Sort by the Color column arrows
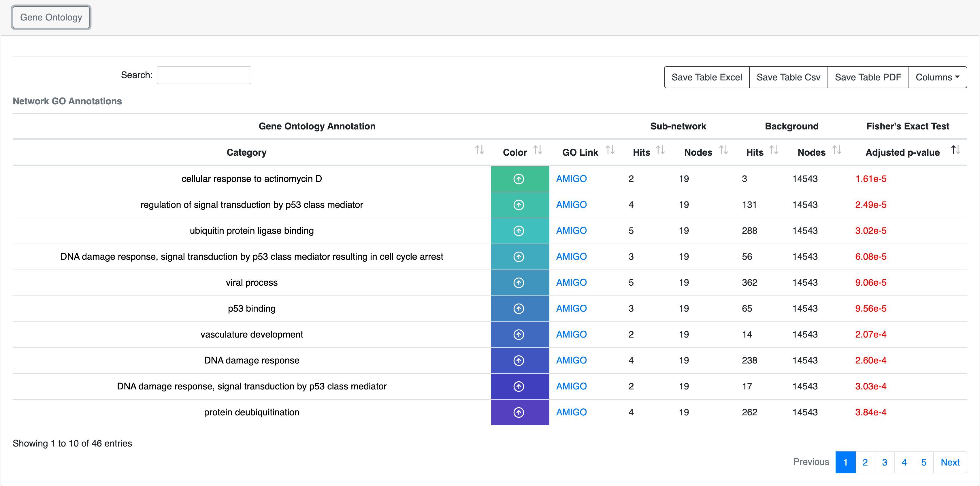 point(537,150)
